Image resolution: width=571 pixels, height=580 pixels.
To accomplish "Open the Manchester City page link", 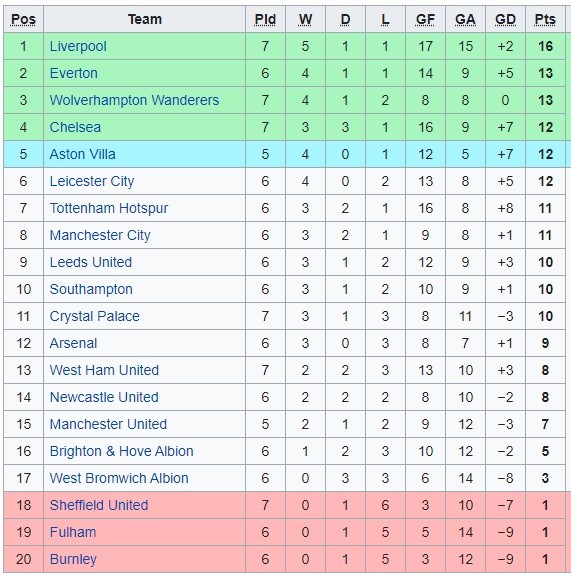I will pos(100,235).
